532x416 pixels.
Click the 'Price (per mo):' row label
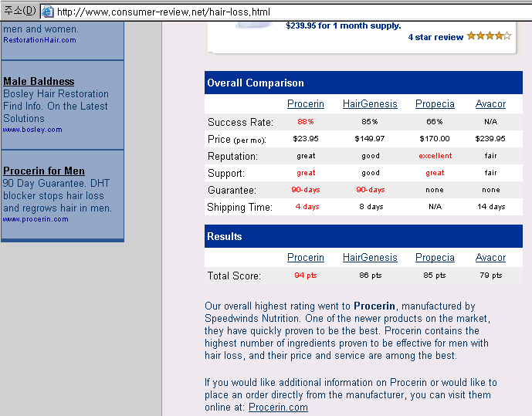(237, 140)
